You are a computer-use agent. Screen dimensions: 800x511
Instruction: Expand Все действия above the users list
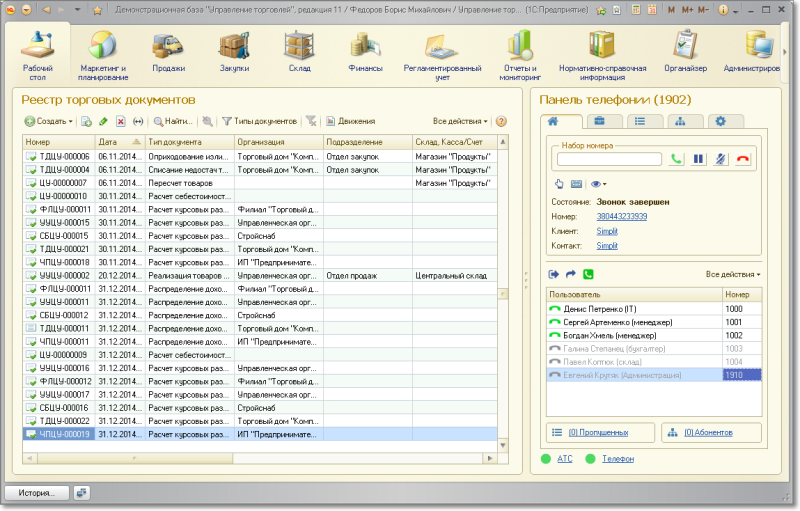733,274
